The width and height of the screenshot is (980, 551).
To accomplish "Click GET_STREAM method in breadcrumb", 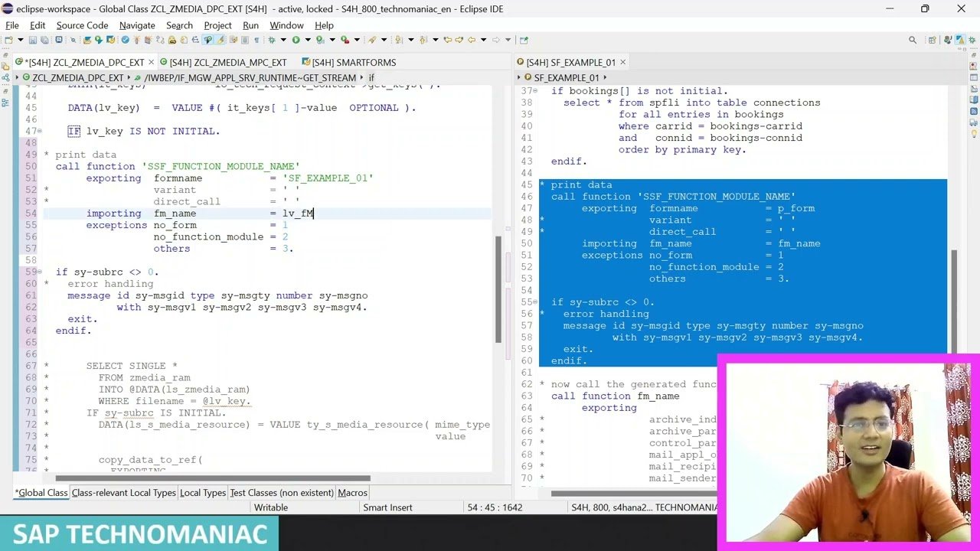I will point(250,78).
